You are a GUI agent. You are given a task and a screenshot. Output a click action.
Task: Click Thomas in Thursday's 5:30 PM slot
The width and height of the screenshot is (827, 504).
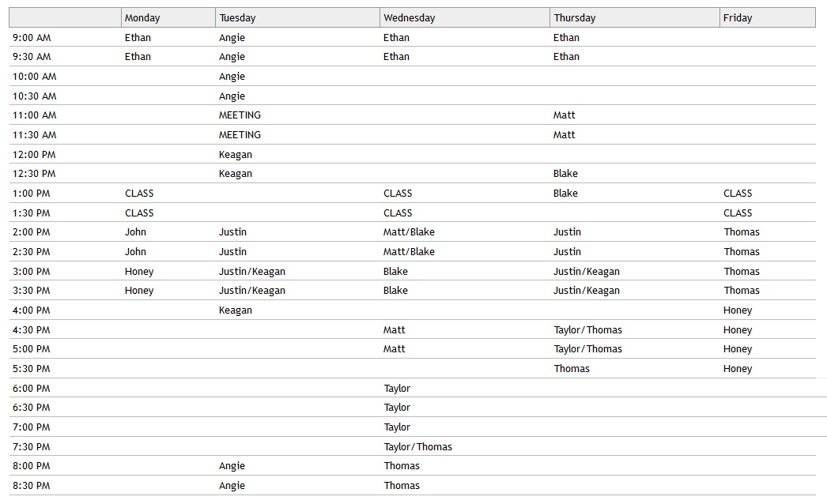point(572,369)
